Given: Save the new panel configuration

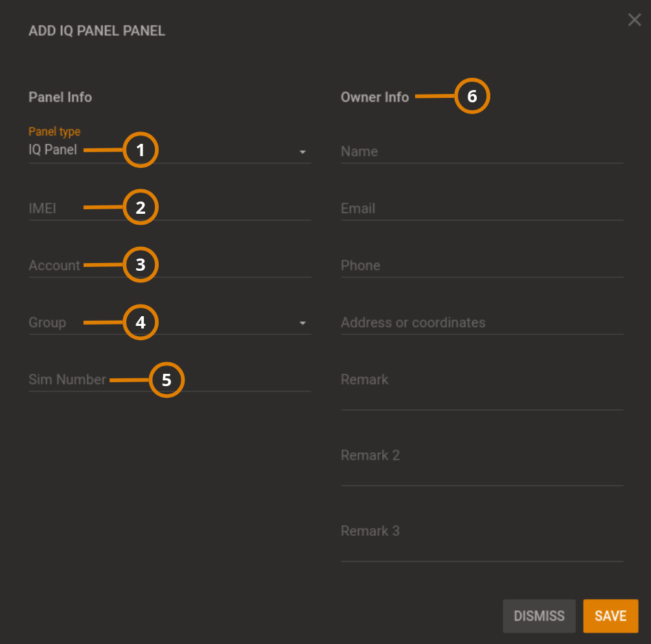Looking at the screenshot, I should point(610,615).
